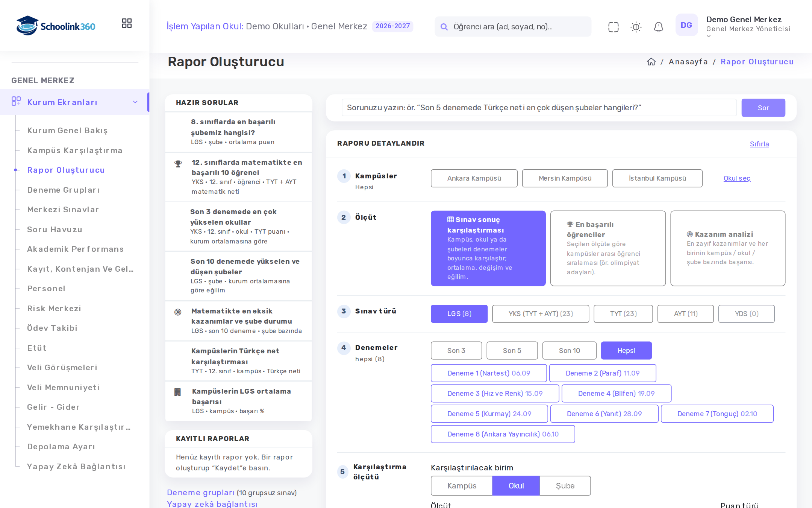Open the 2026-2027 academic year selector

coord(392,26)
